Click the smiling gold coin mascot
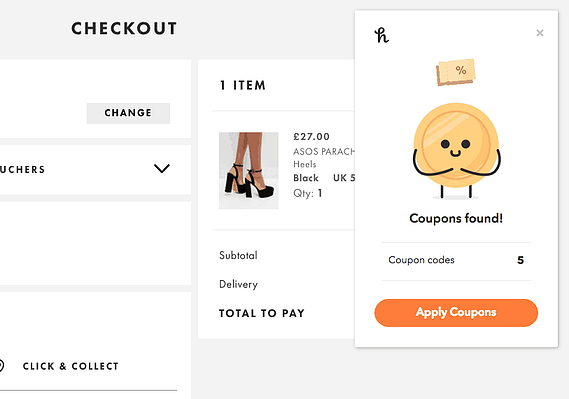This screenshot has width=569, height=399. (x=456, y=151)
